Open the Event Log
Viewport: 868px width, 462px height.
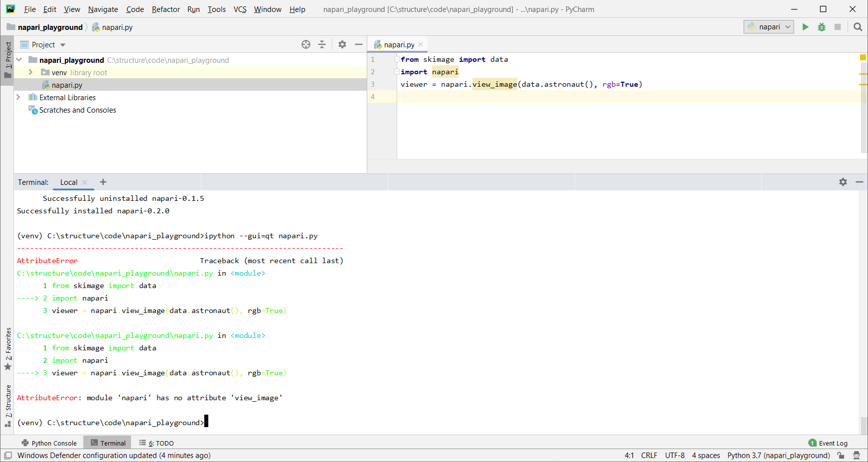[x=828, y=443]
